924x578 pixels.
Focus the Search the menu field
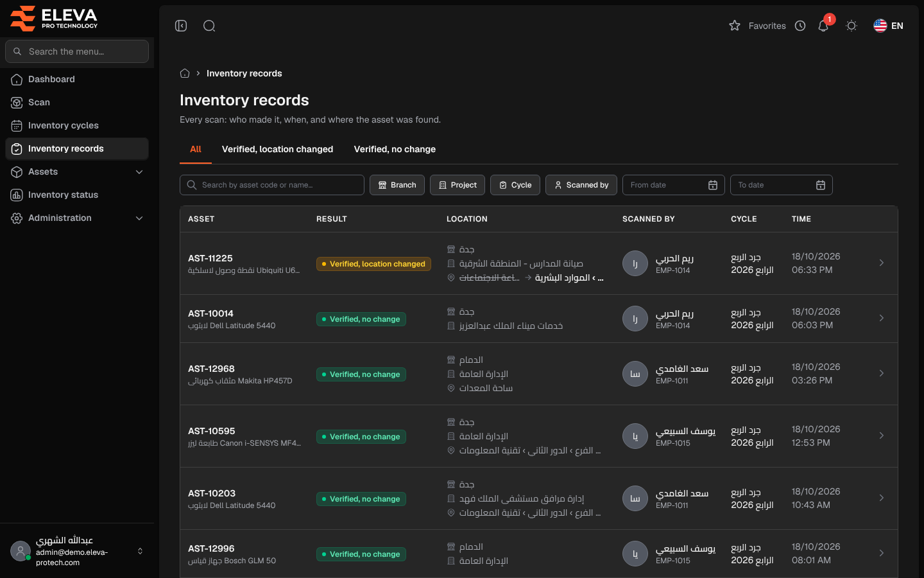77,51
